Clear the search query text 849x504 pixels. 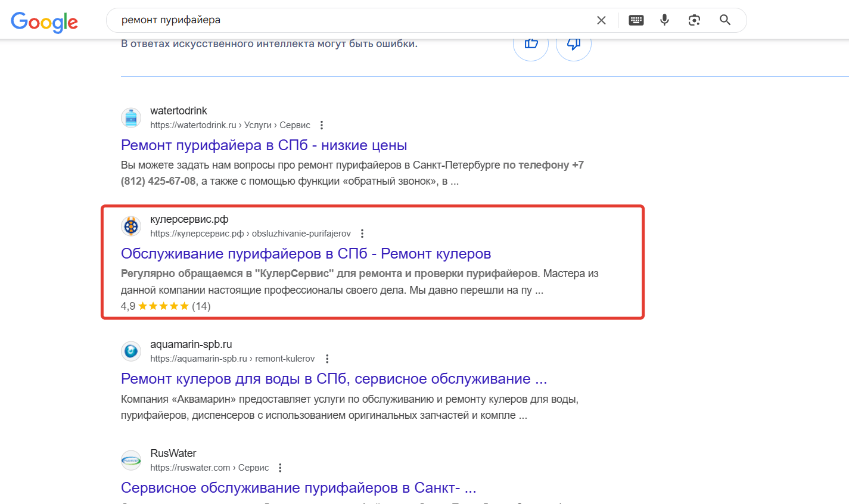pos(601,20)
